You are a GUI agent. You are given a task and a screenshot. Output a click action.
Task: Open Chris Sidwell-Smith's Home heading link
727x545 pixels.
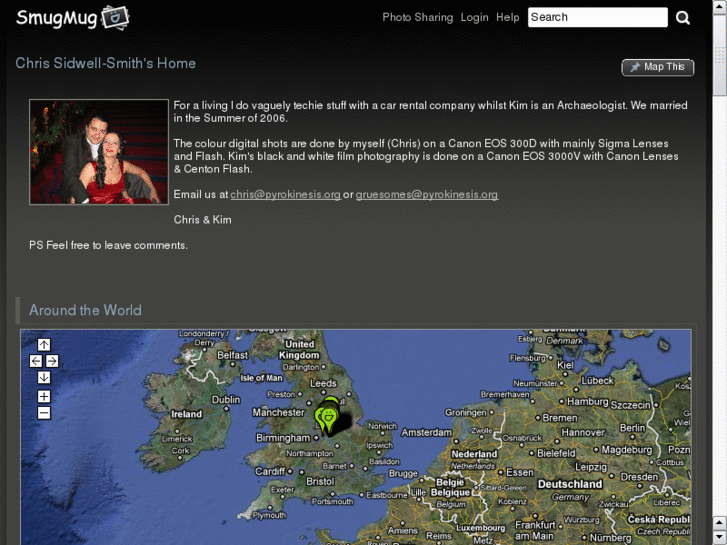coord(105,63)
